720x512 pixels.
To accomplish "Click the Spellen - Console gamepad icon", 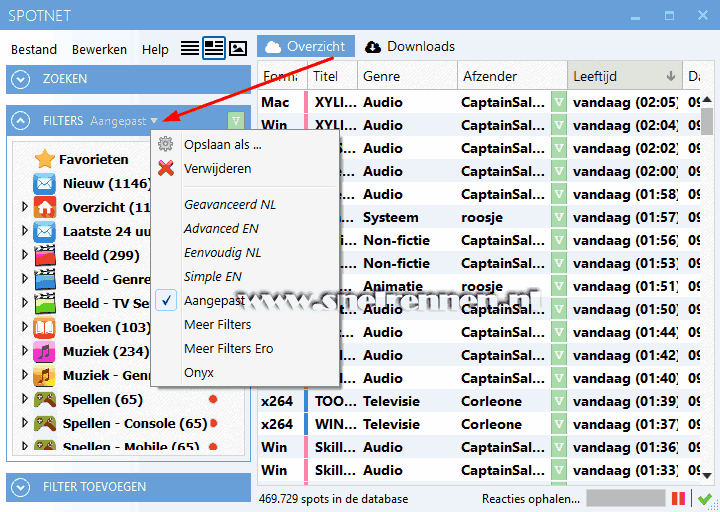I will point(45,423).
